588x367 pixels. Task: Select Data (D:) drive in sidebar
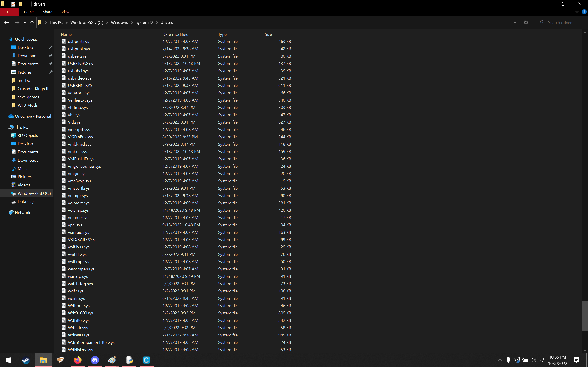click(x=25, y=201)
